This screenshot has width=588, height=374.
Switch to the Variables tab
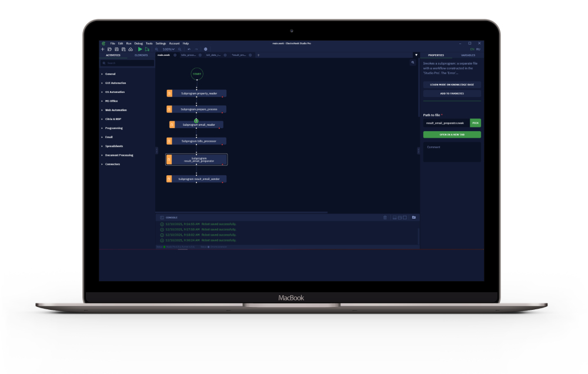[468, 55]
